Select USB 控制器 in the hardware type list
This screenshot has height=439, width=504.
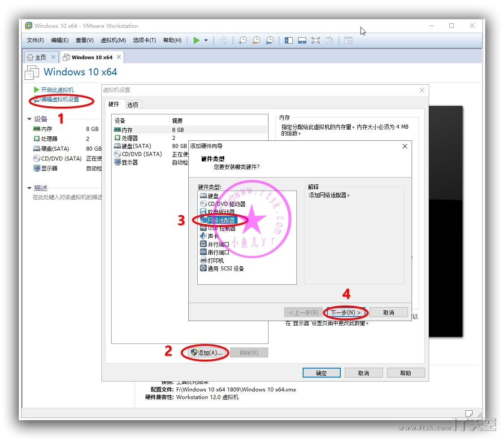pos(218,228)
